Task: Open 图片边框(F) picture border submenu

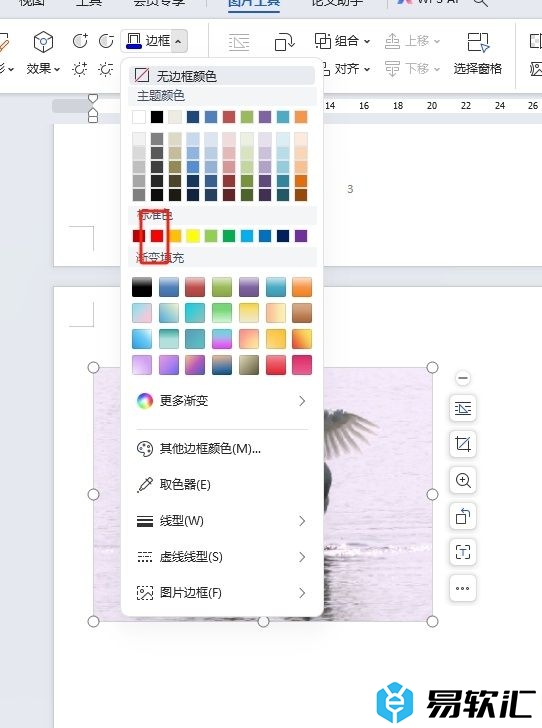Action: [222, 593]
